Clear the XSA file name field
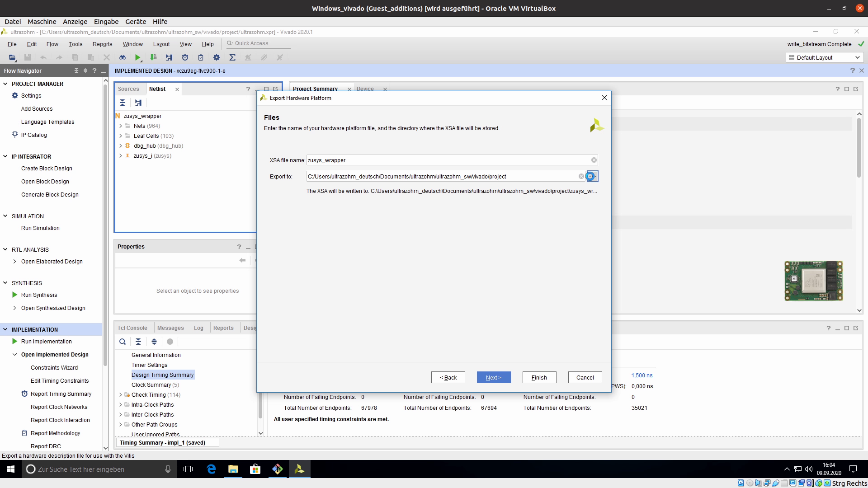This screenshot has width=868, height=488. click(x=594, y=160)
